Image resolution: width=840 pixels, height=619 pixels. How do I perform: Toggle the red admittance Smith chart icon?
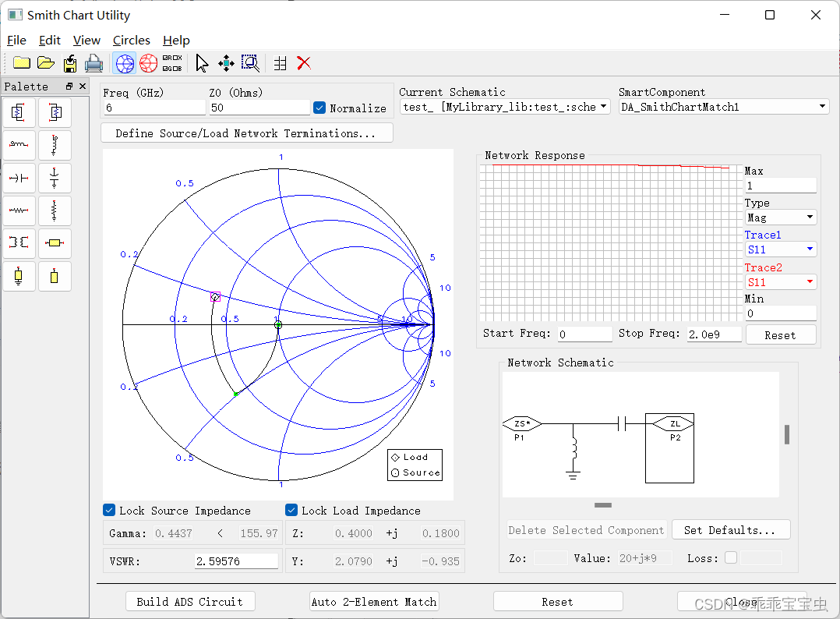148,63
